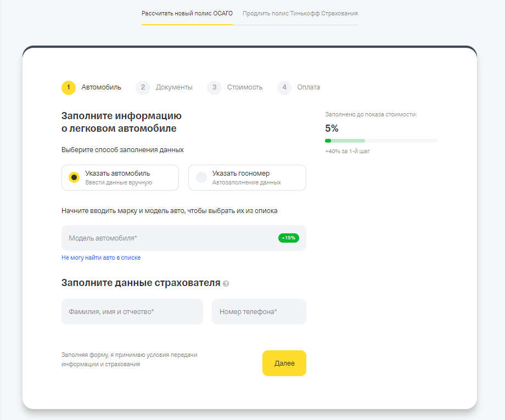Screen dimensions: 505x420
Task: Expand model options by clicking model field
Action: [165, 238]
